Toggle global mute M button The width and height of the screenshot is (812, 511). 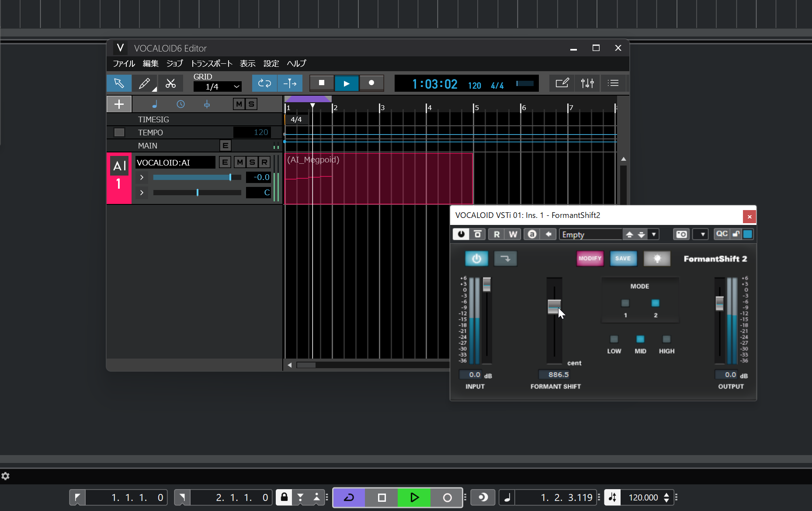(239, 104)
